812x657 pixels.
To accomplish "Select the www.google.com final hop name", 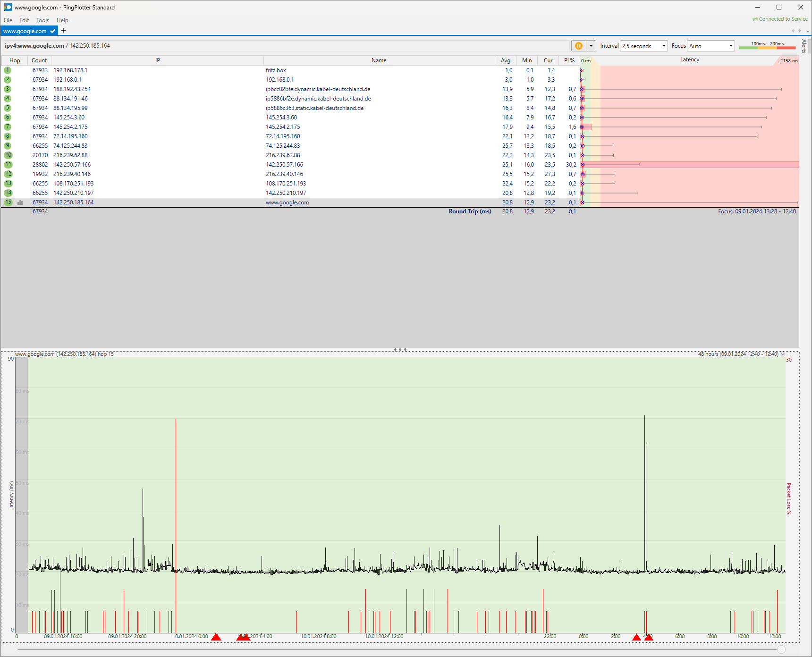I will 287,202.
